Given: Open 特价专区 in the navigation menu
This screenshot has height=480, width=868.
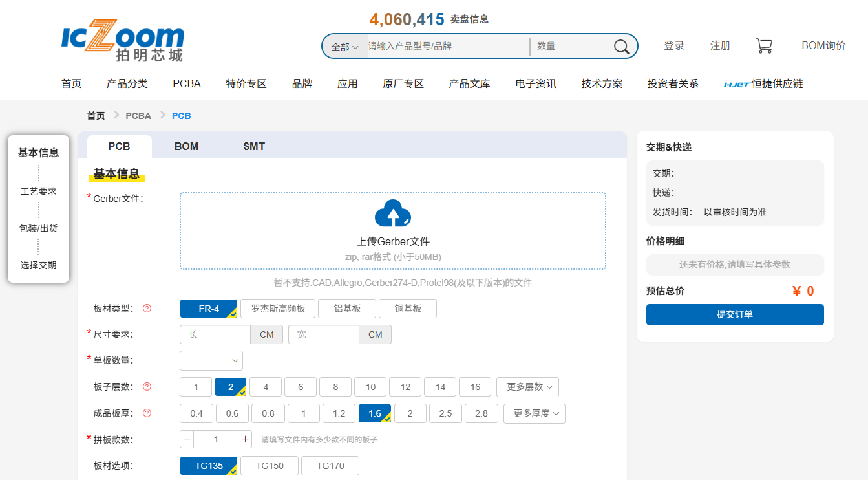Looking at the screenshot, I should (246, 83).
